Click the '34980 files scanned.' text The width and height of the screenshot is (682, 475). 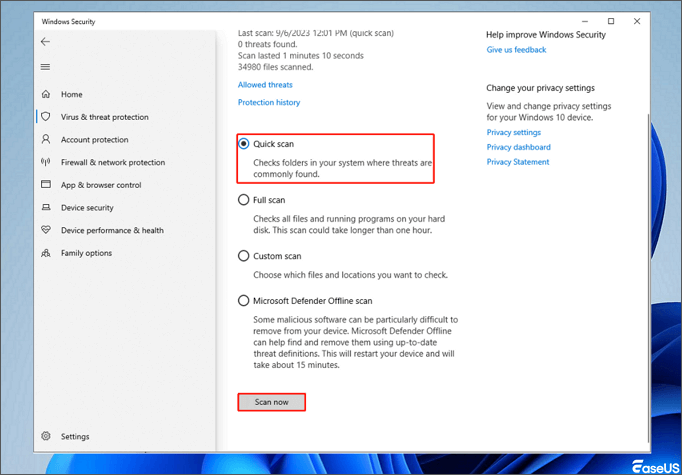[x=275, y=67]
